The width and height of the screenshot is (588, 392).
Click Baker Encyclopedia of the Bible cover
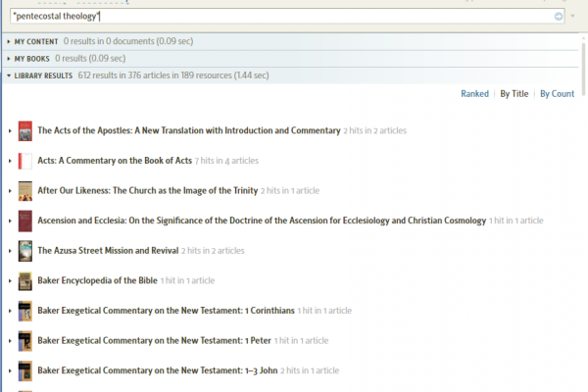[25, 281]
